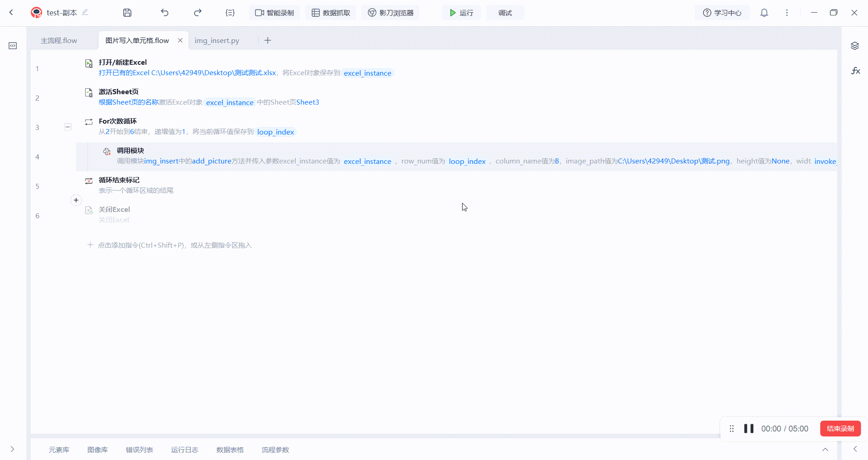Viewport: 868px width, 460px height.
Task: Insert a step with the plus circle
Action: (x=76, y=200)
